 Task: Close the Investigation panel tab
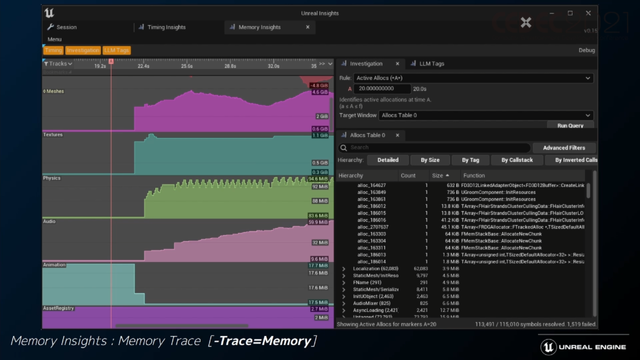coord(398,64)
